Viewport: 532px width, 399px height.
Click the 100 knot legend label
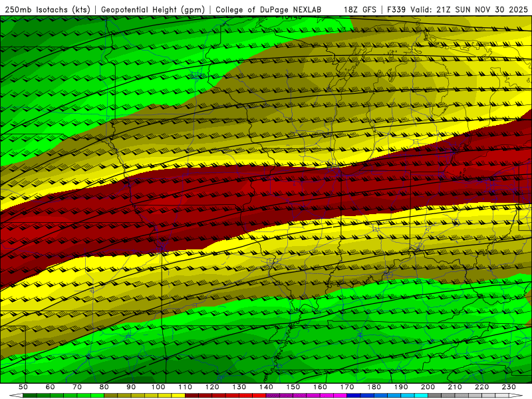point(158,387)
